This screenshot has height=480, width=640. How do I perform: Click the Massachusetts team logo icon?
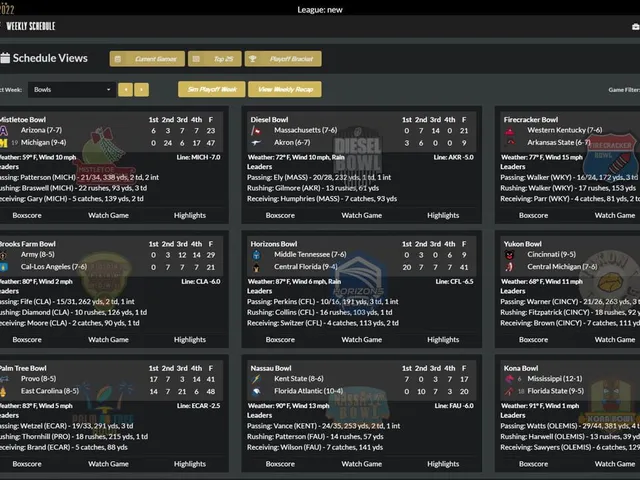256,131
